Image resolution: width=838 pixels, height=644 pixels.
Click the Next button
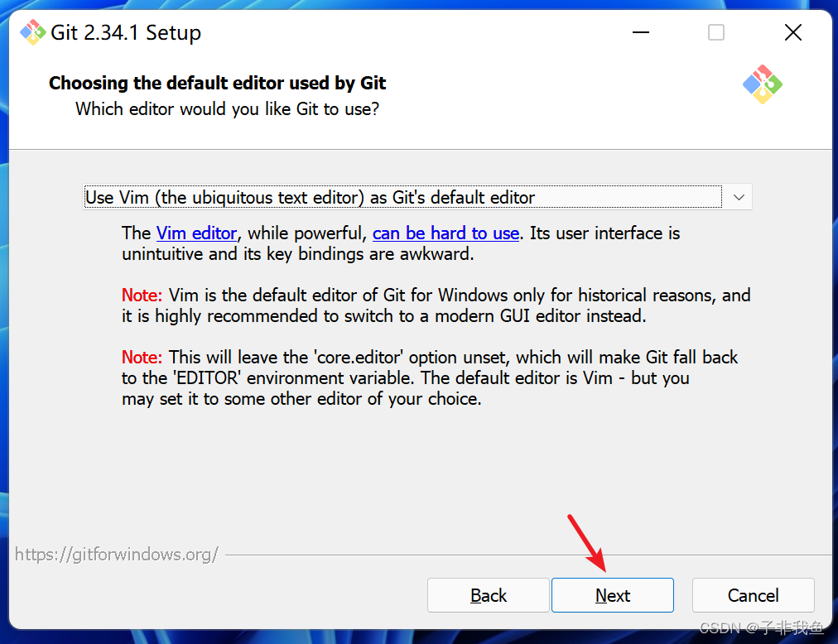(x=613, y=595)
